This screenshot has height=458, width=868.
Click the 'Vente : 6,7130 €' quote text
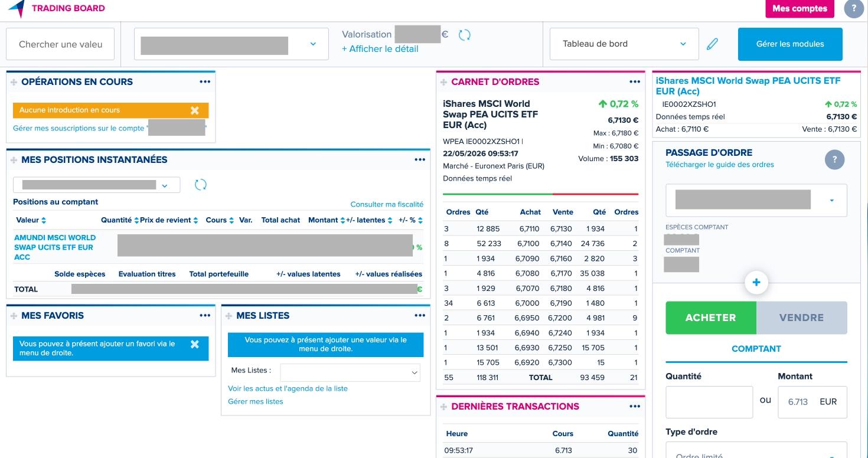click(830, 129)
